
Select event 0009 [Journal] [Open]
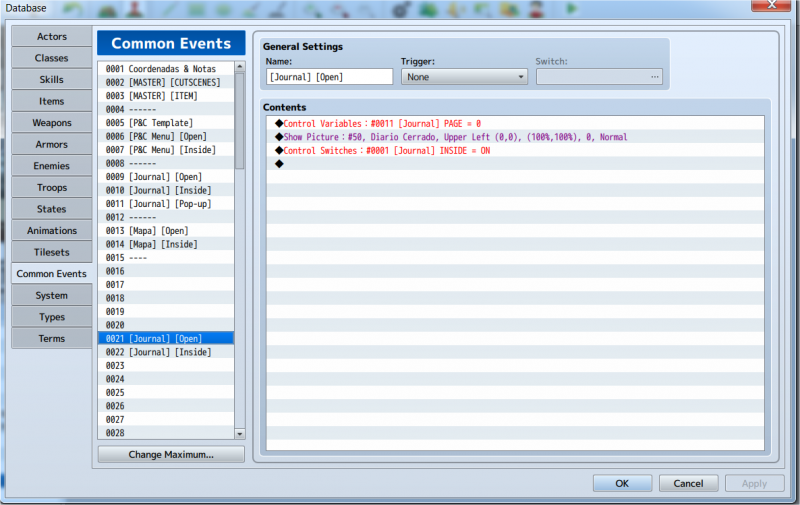[166, 177]
